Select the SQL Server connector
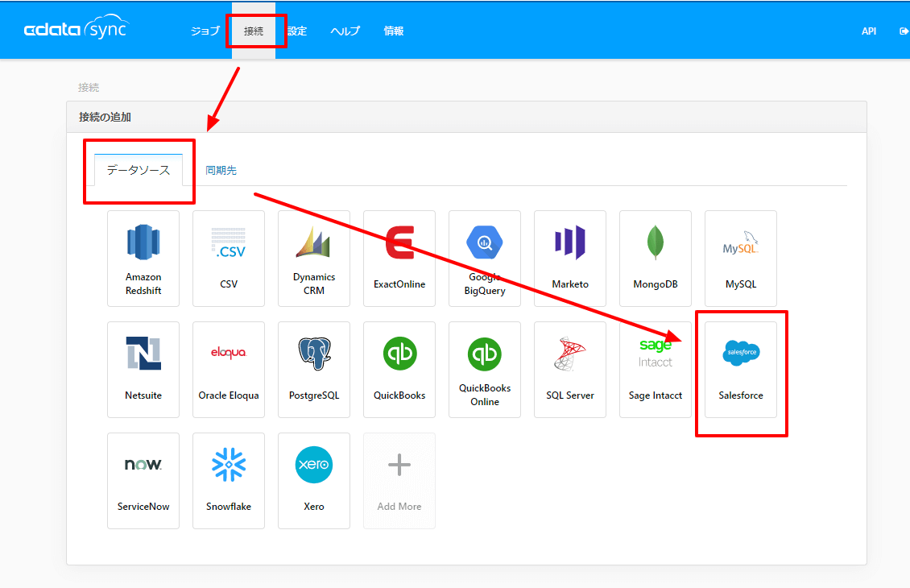 [x=570, y=370]
